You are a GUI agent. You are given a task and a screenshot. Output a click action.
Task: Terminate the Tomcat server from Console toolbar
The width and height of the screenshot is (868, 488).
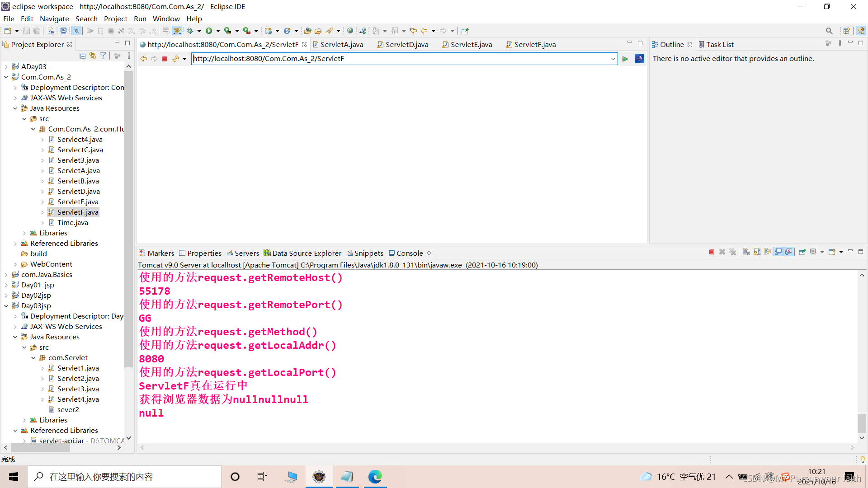point(712,252)
